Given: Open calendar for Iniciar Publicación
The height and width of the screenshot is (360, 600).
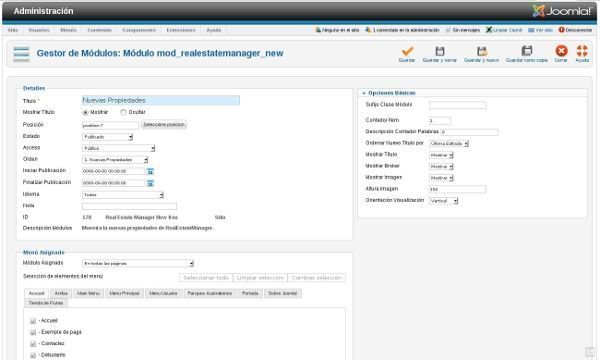Looking at the screenshot, I should (x=150, y=172).
